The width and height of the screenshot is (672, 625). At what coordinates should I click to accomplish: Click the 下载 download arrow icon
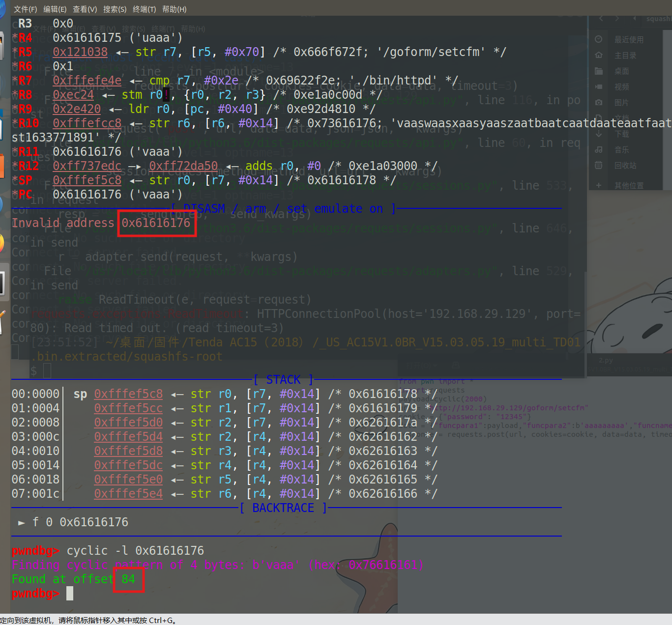(599, 134)
